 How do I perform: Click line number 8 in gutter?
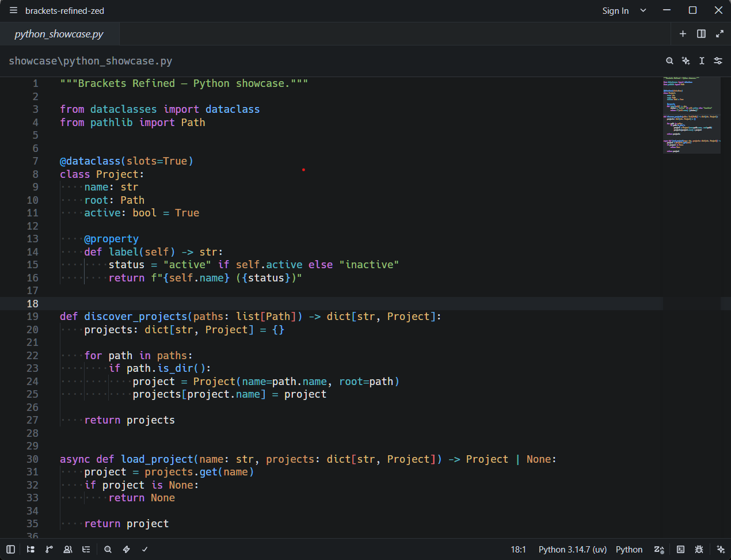[x=35, y=174]
